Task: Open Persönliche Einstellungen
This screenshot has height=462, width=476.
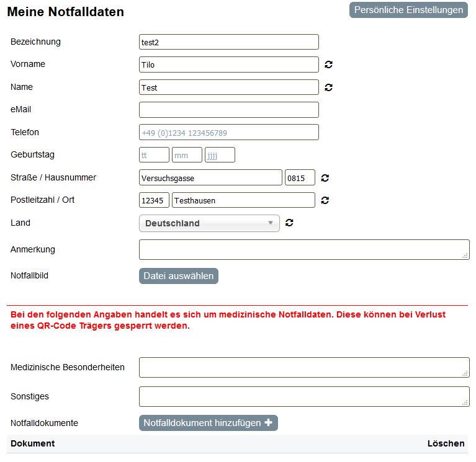Action: (x=408, y=10)
